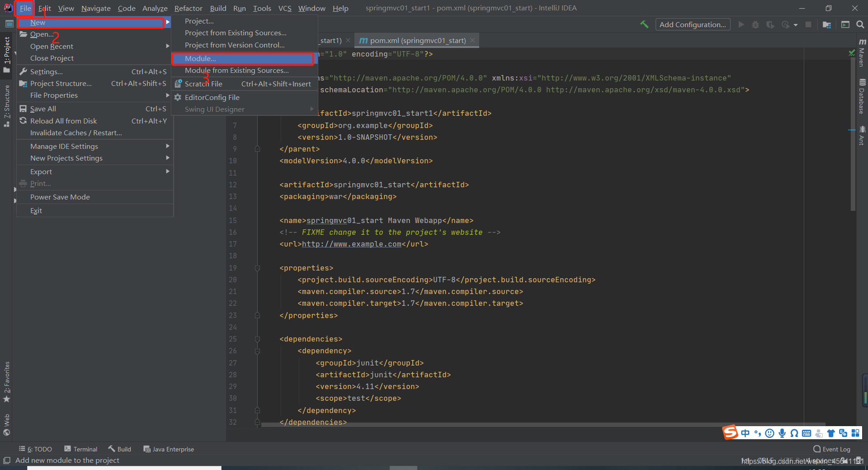Click line 13 packaging war text
The width and height of the screenshot is (868, 470).
point(338,197)
